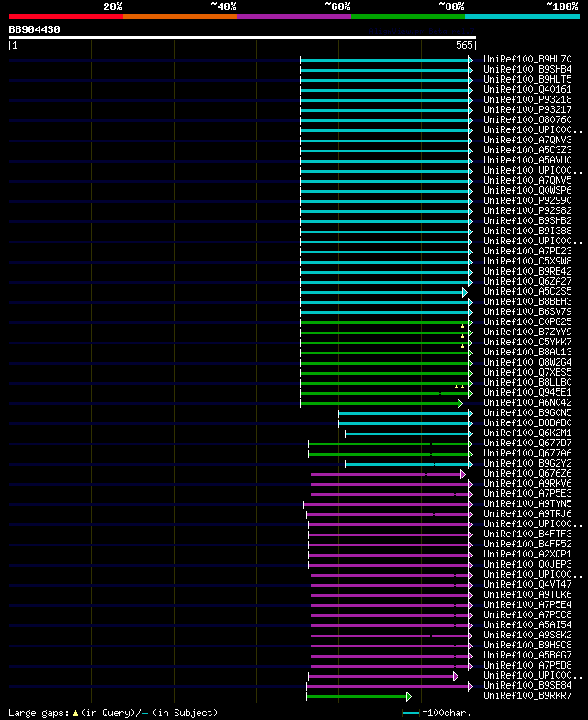This screenshot has width=588, height=720.
Task: Click hit label UniRef100_A5C3Z3
Action: click(x=527, y=151)
